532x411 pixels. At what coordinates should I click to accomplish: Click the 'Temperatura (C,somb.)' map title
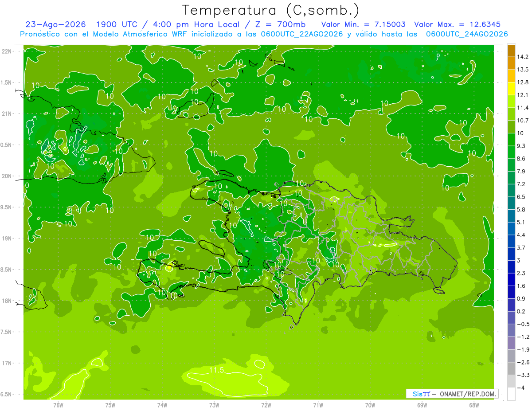271,10
